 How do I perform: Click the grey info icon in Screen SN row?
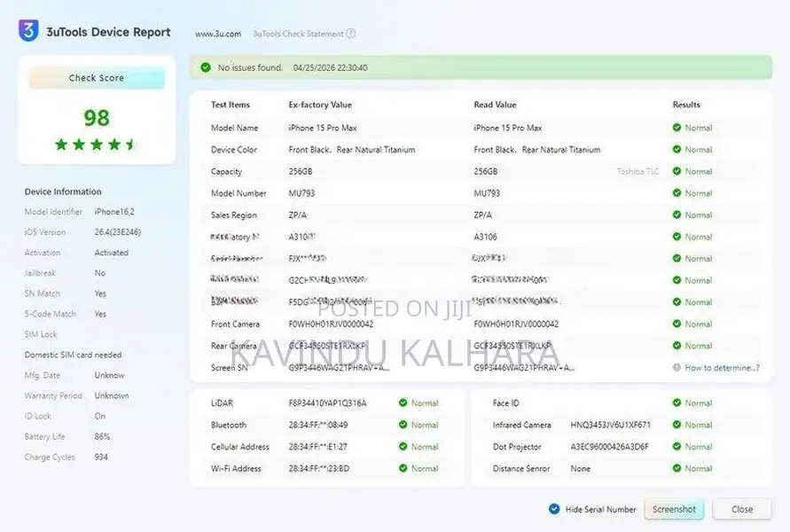677,367
